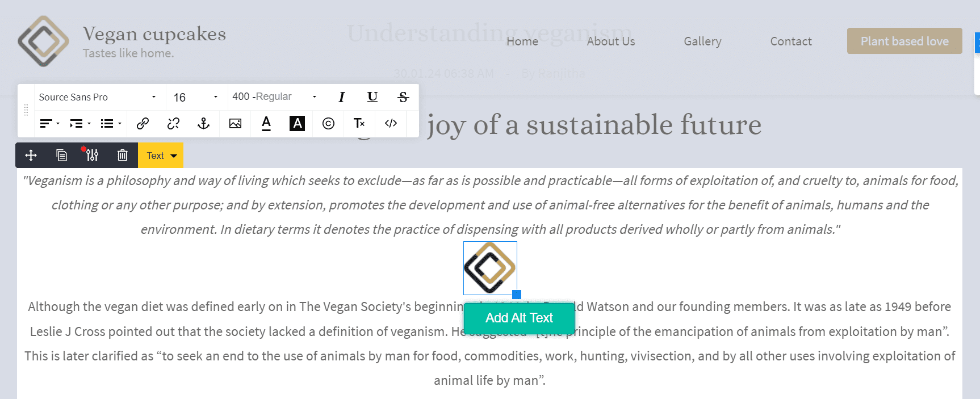Screen dimensions: 980x399
Task: Toggle underline formatting
Action: click(x=372, y=97)
